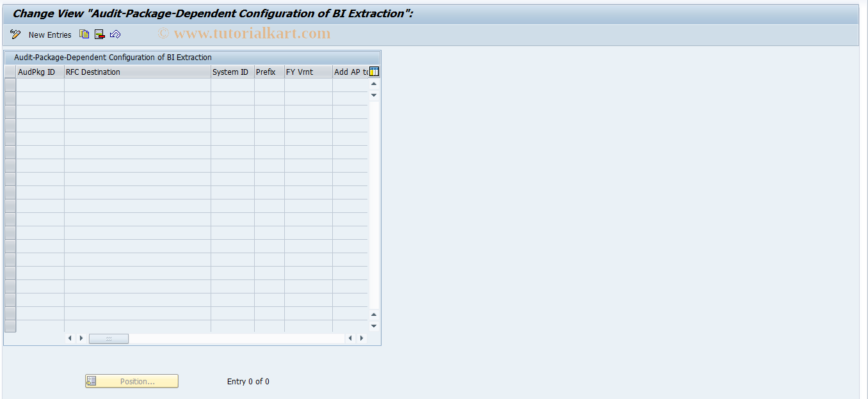Copy selected entry via Copy As icon
This screenshot has height=399, width=868.
pos(84,35)
